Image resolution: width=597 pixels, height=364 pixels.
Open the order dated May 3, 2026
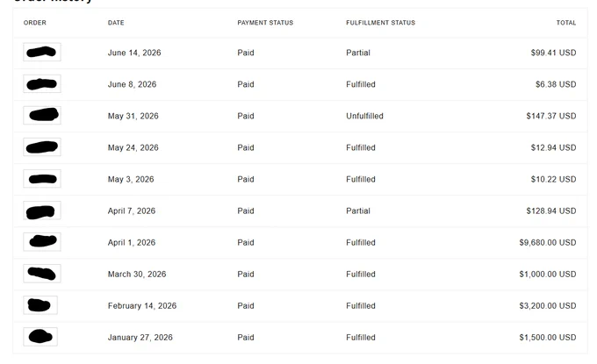click(x=42, y=179)
